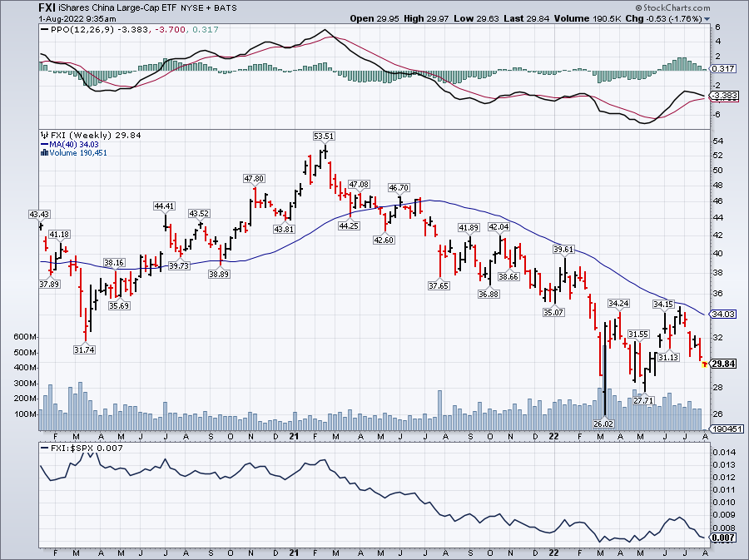Click the 53.51 peak price label
Screen dimensions: 749x560
click(x=324, y=136)
